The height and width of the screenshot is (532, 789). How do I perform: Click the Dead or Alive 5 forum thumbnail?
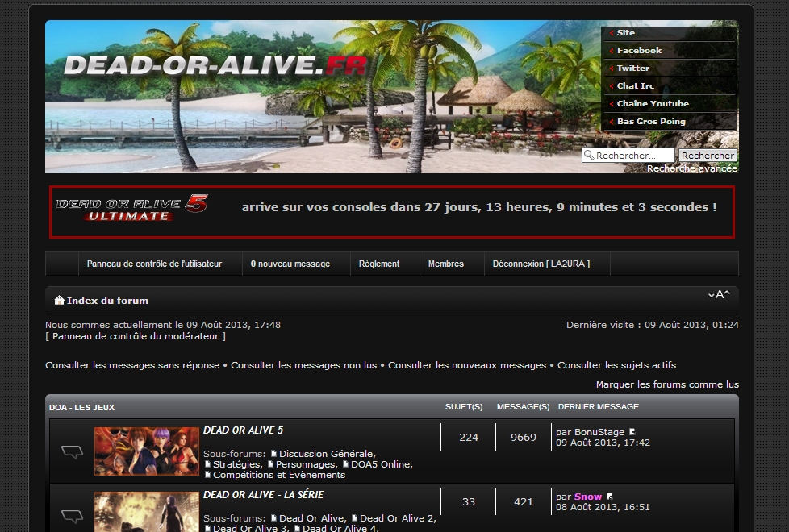147,451
